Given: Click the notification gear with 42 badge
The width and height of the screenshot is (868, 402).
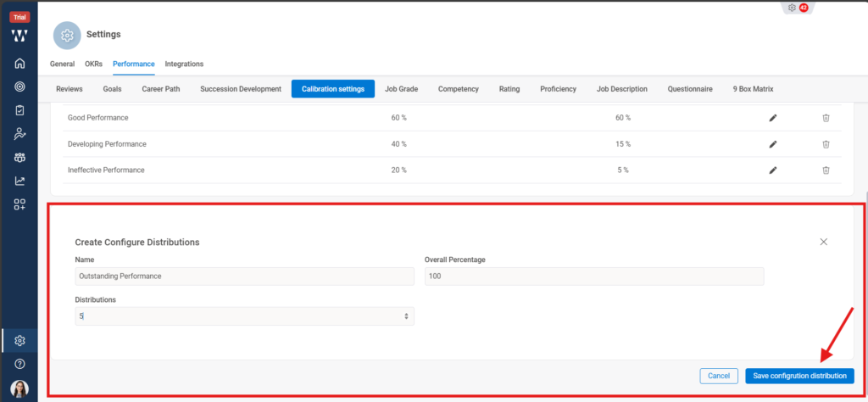Looking at the screenshot, I should coord(797,8).
